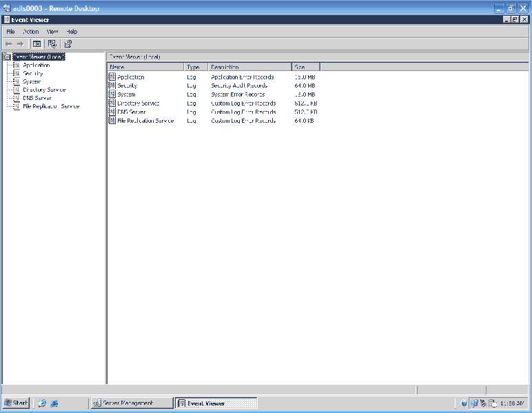
Task: Toggle the Show/Hide Console Tree icon
Action: (37, 43)
